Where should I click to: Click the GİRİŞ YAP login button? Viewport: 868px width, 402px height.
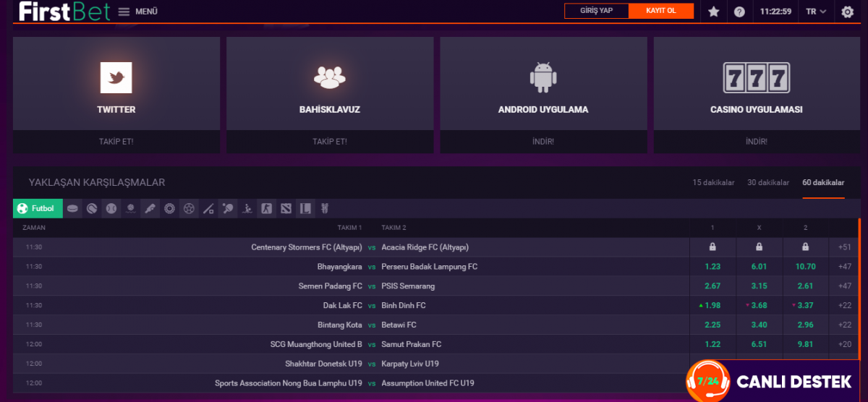pos(596,11)
